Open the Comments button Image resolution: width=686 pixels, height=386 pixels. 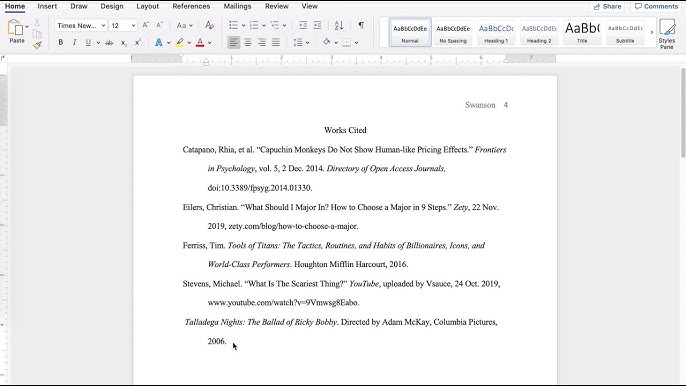[656, 7]
